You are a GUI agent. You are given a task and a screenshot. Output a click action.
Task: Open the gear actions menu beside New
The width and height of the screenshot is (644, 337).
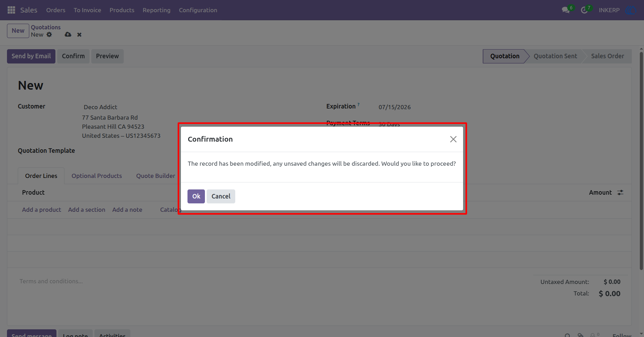click(49, 35)
